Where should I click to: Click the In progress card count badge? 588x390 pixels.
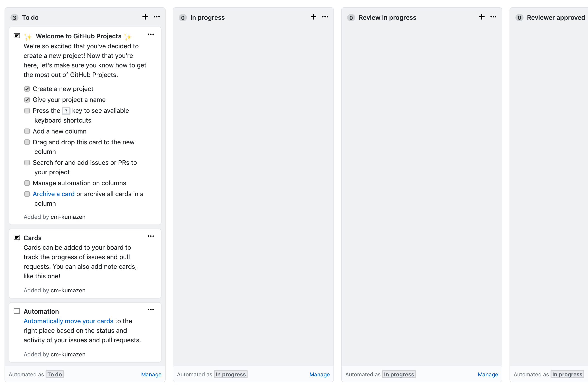[183, 18]
